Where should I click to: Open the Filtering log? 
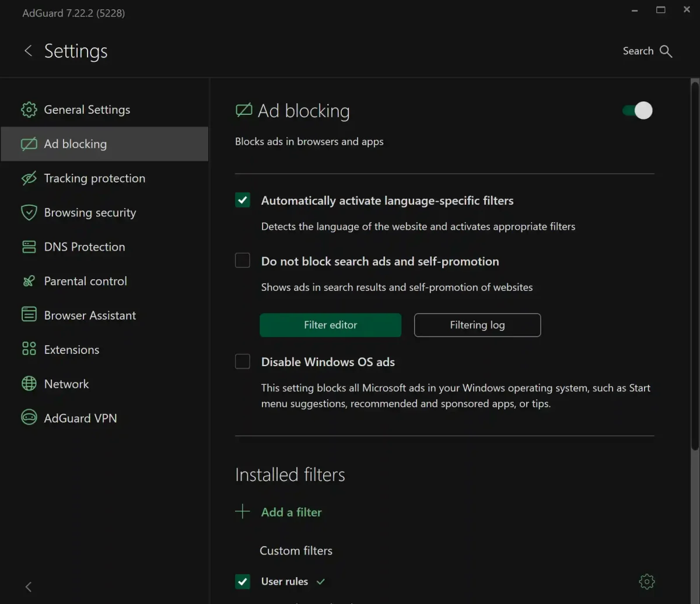pyautogui.click(x=477, y=325)
